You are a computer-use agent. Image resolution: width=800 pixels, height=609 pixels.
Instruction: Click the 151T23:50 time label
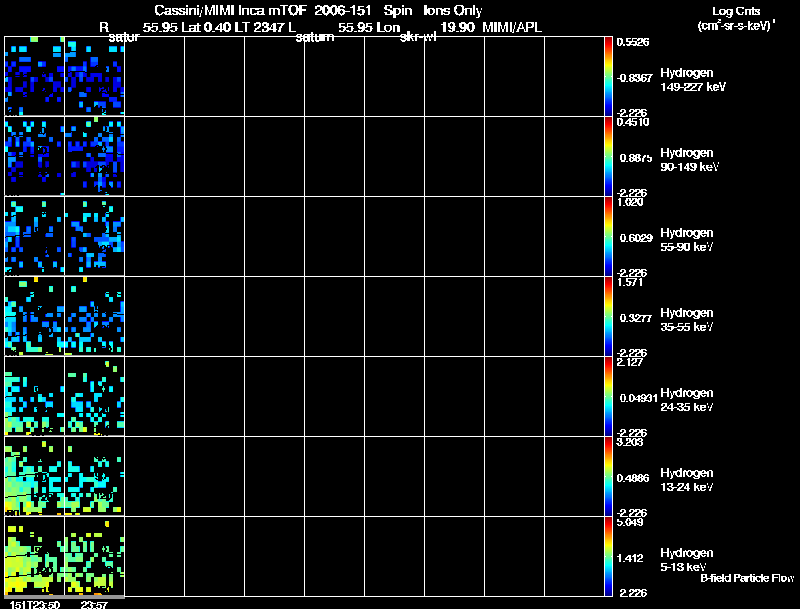click(34, 604)
